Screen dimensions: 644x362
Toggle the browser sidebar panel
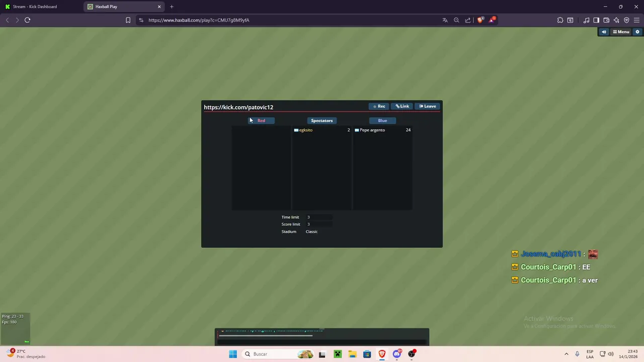click(596, 20)
